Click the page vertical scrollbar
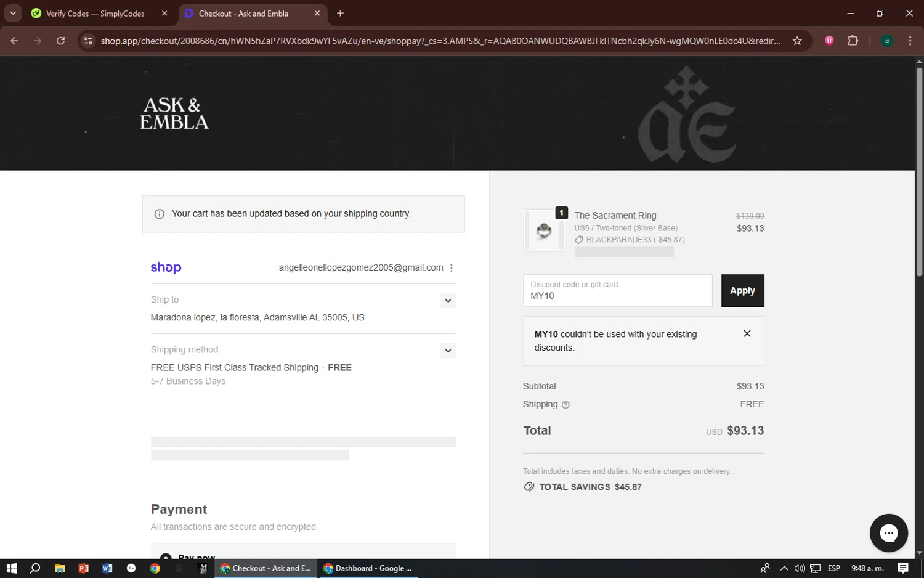This screenshot has width=924, height=578. click(919, 171)
